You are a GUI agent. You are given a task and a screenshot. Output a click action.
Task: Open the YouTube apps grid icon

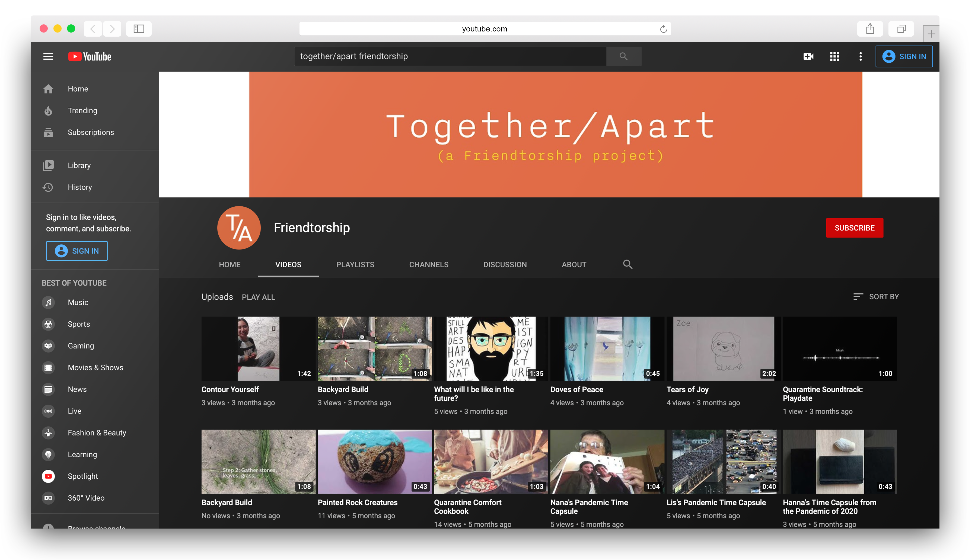(x=834, y=56)
